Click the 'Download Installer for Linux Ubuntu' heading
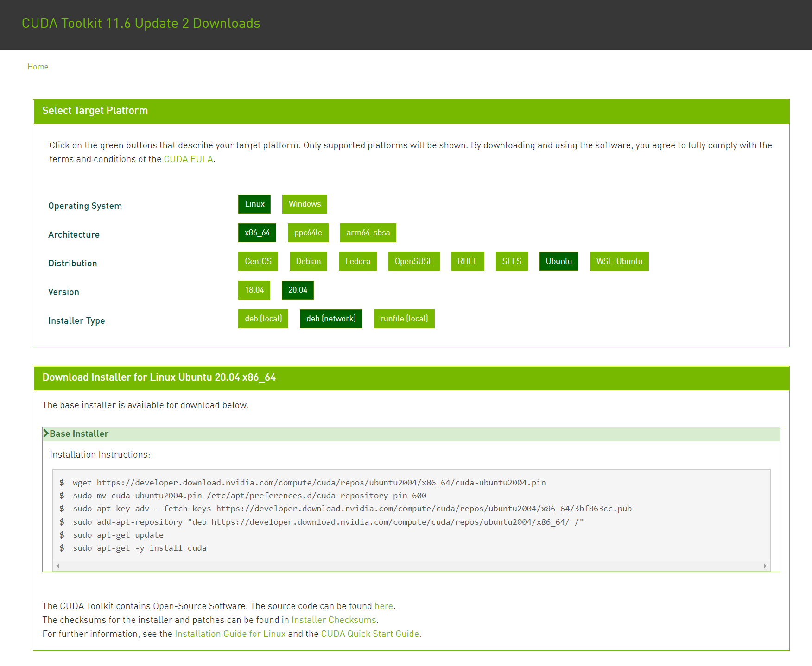812x666 pixels. [159, 377]
